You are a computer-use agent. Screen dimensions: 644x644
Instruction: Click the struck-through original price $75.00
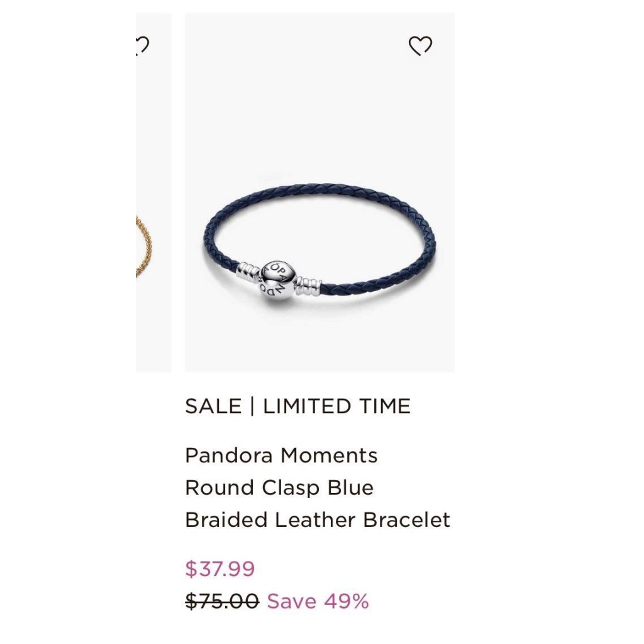(x=222, y=601)
